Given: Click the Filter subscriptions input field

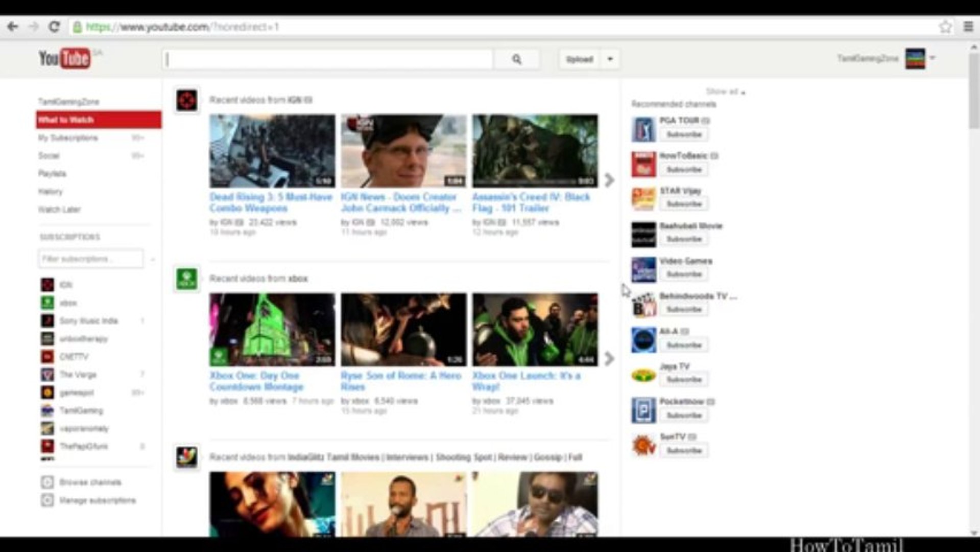Looking at the screenshot, I should (90, 259).
